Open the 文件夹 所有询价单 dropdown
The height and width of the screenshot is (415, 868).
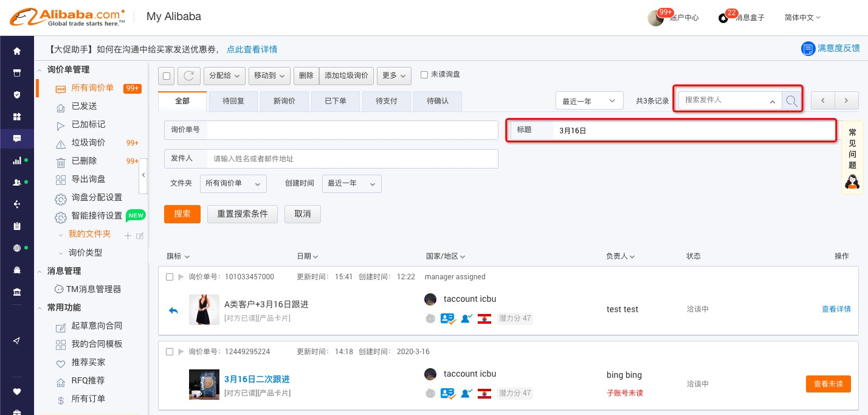pos(233,183)
